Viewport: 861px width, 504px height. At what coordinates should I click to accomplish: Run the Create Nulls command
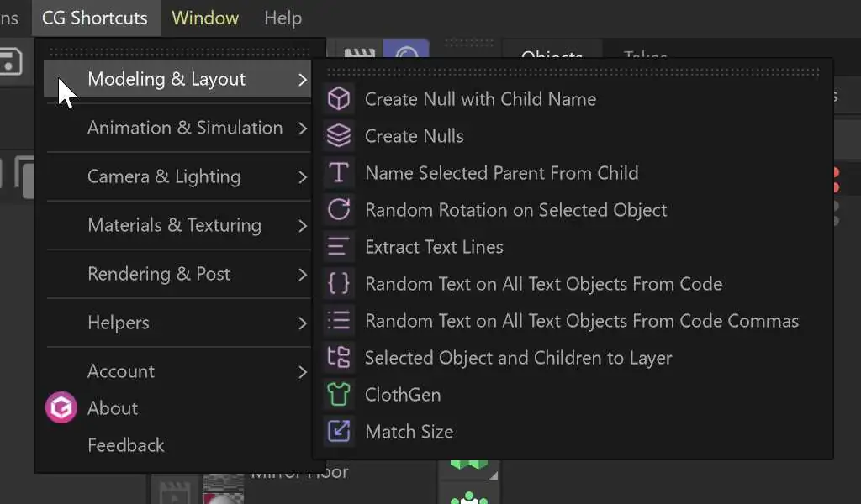pyautogui.click(x=573, y=135)
